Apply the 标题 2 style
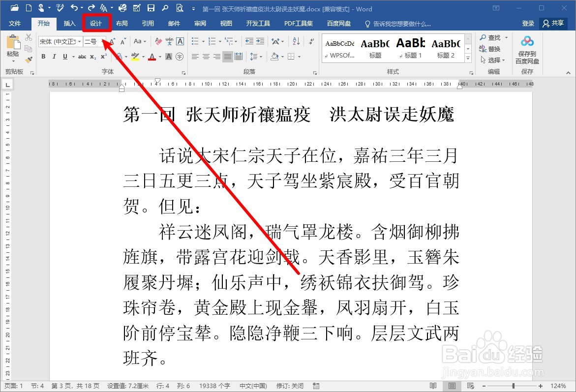The width and height of the screenshot is (576, 392). click(446, 48)
